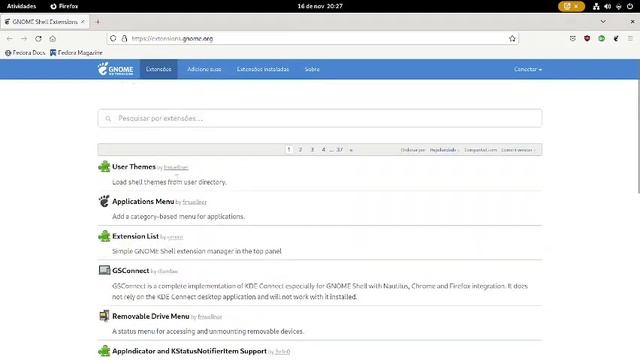Image resolution: width=640 pixels, height=360 pixels.
Task: Open Atividades overview
Action: coord(21,6)
